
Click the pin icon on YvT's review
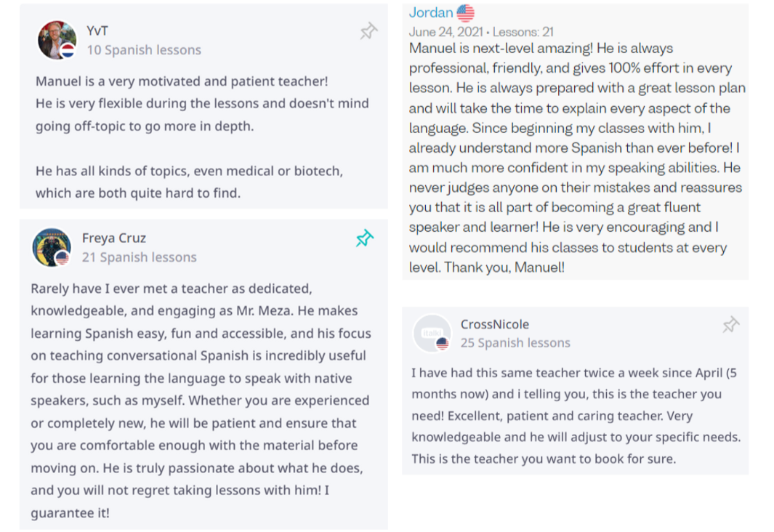[x=368, y=31]
